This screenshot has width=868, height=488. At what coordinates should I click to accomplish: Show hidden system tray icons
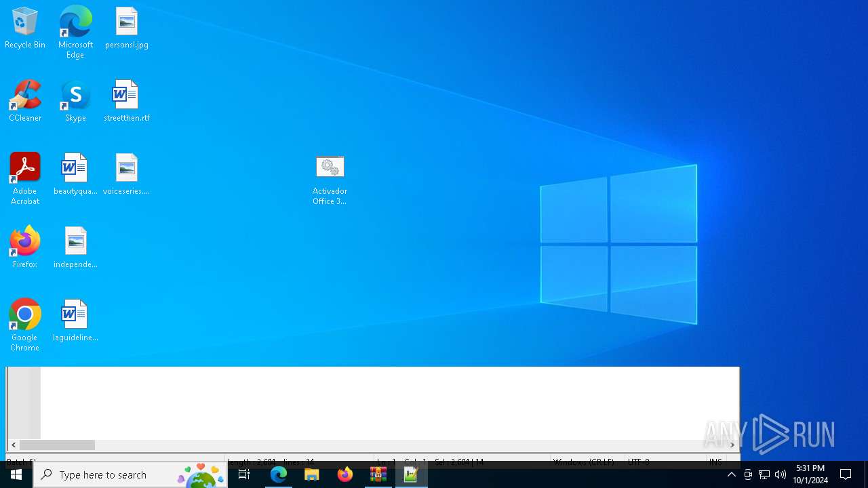[x=732, y=474]
